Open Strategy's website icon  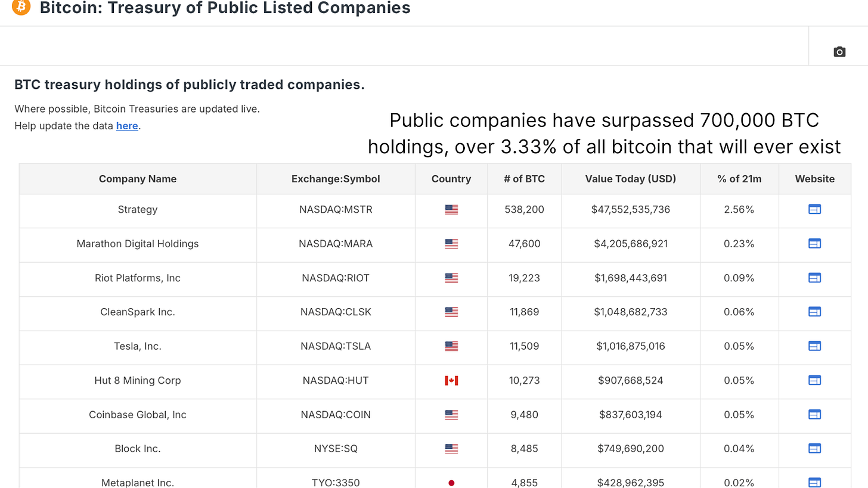point(814,209)
